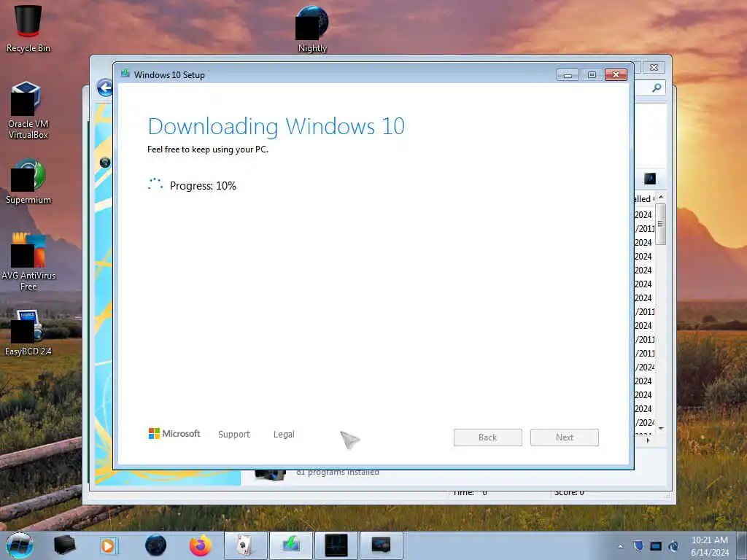Screen dimensions: 747x560
Task: Launch Firefox from the taskbar
Action: pos(201,545)
